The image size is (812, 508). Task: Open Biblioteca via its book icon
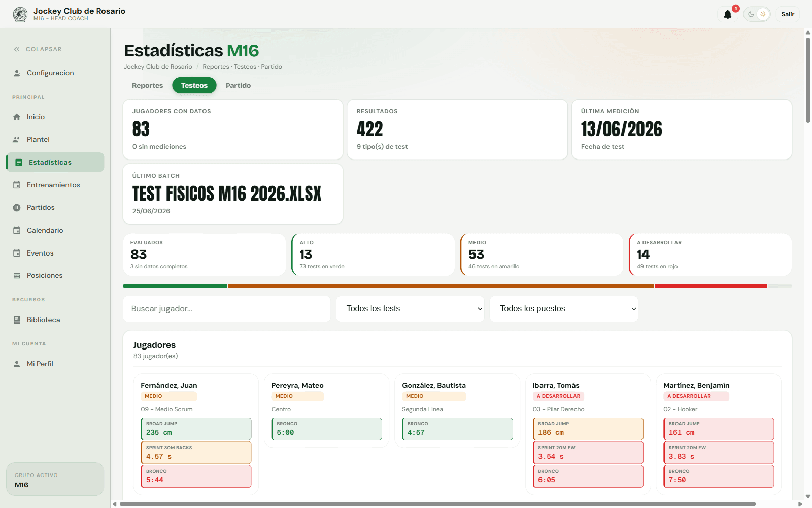pyautogui.click(x=17, y=320)
